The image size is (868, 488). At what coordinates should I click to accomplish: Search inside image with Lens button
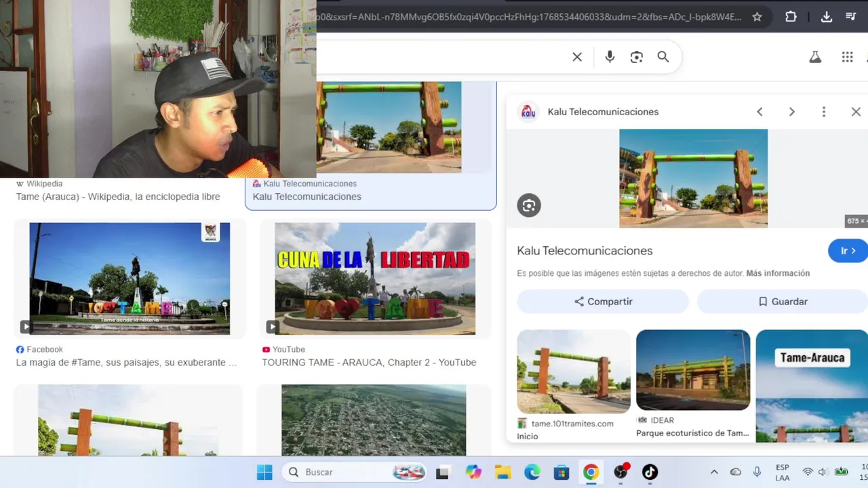pyautogui.click(x=529, y=205)
